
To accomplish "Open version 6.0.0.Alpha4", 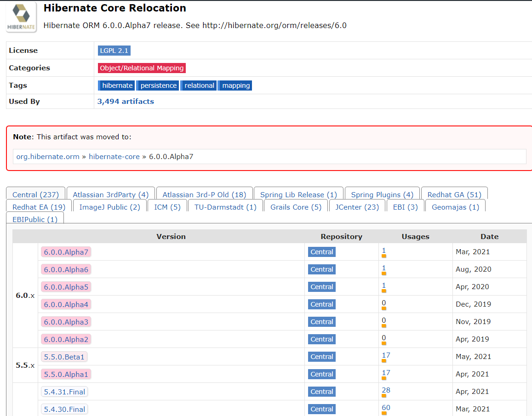I will (x=66, y=304).
